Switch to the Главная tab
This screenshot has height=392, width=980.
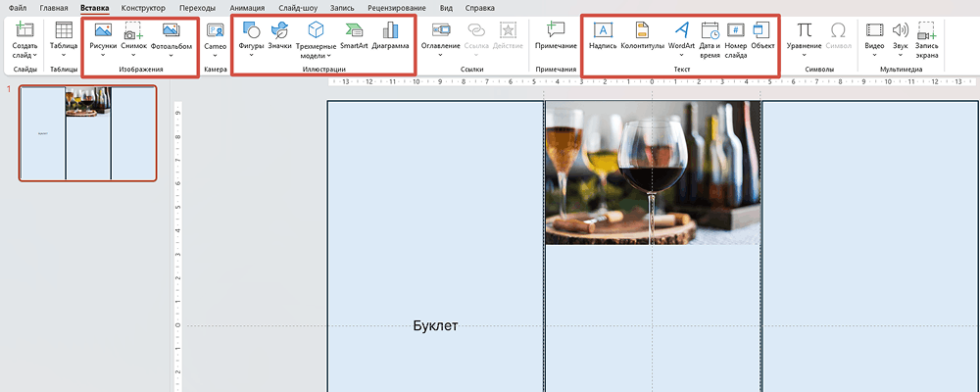[x=53, y=8]
